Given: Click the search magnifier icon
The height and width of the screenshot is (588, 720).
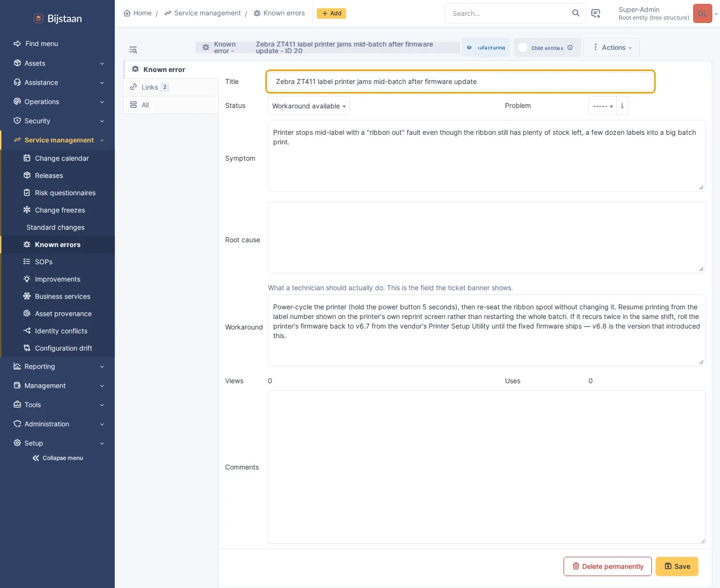Looking at the screenshot, I should point(576,13).
